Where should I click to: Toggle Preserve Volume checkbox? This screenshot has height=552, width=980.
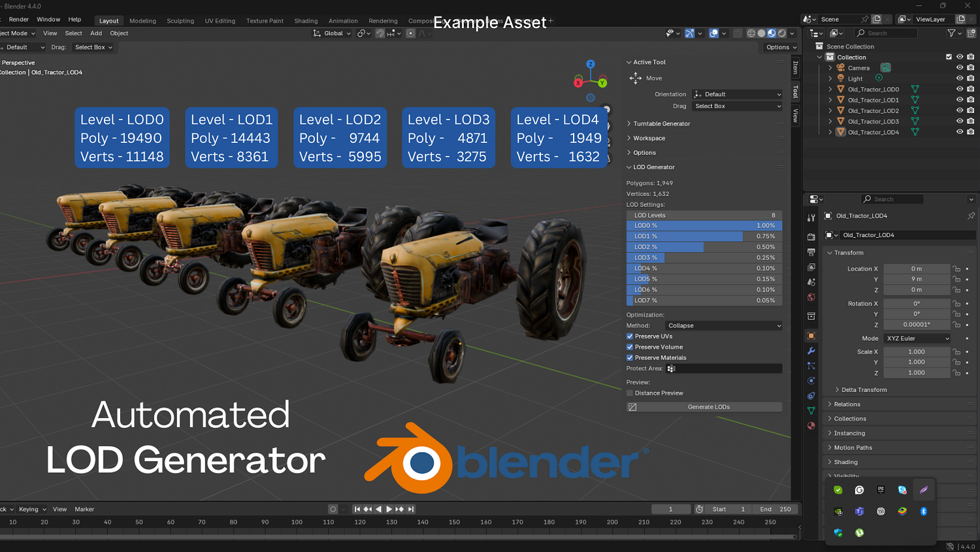point(630,347)
